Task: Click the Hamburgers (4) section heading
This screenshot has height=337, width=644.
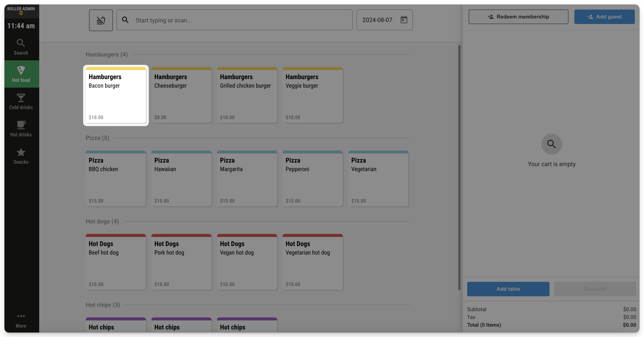Action: pos(107,54)
